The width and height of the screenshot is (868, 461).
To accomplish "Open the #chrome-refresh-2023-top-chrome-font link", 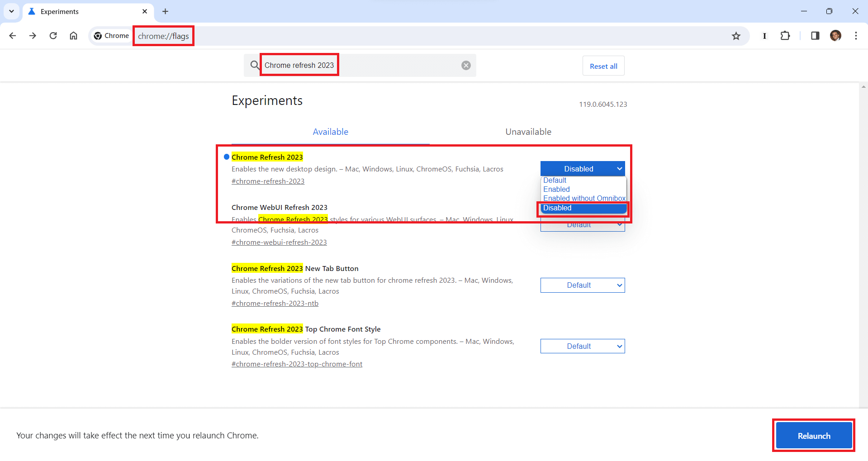I will (297, 364).
